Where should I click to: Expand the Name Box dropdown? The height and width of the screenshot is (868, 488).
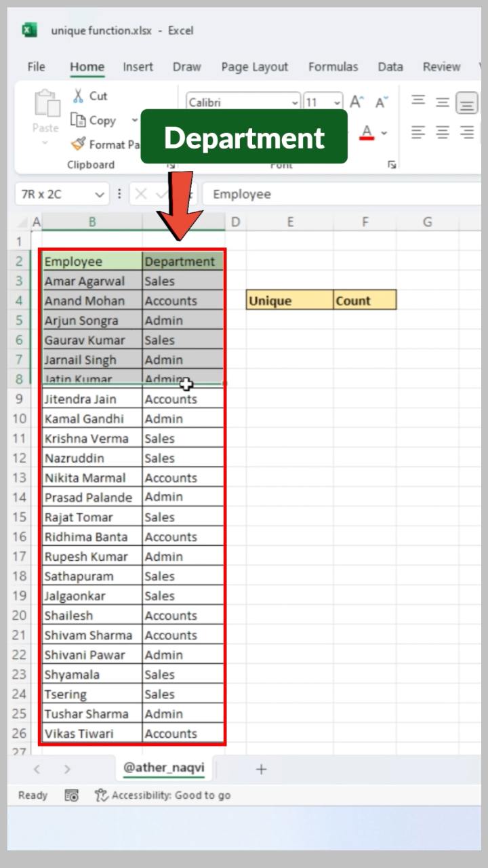tap(100, 195)
